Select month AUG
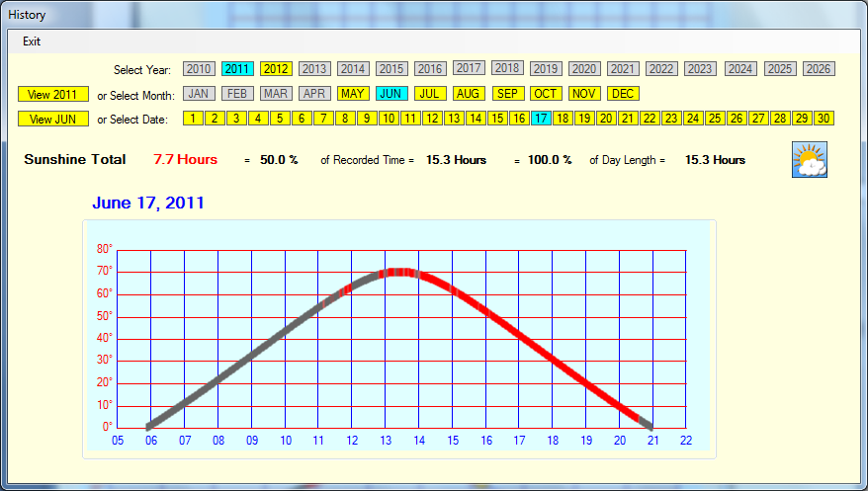The height and width of the screenshot is (491, 868). coord(469,94)
